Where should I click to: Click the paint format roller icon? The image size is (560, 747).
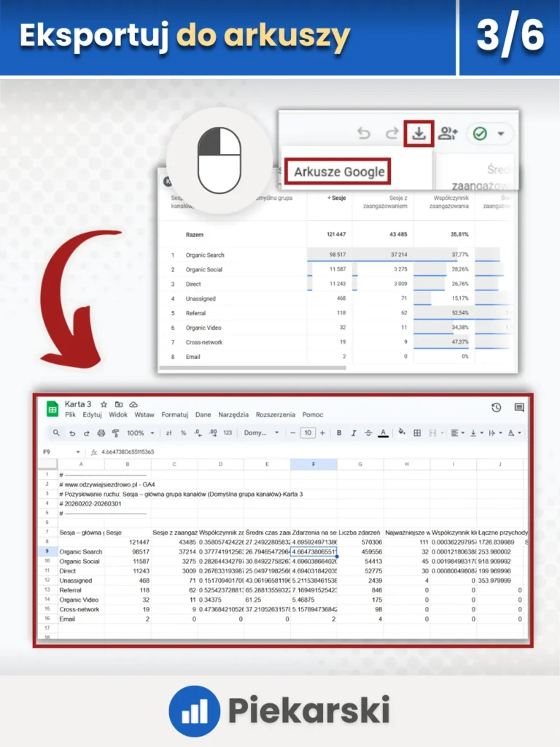pyautogui.click(x=115, y=433)
